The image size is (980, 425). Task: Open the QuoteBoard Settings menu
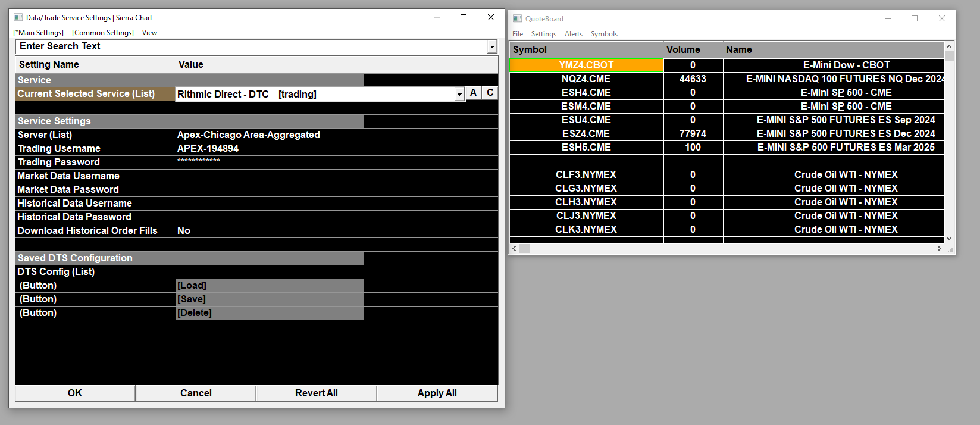tap(543, 34)
